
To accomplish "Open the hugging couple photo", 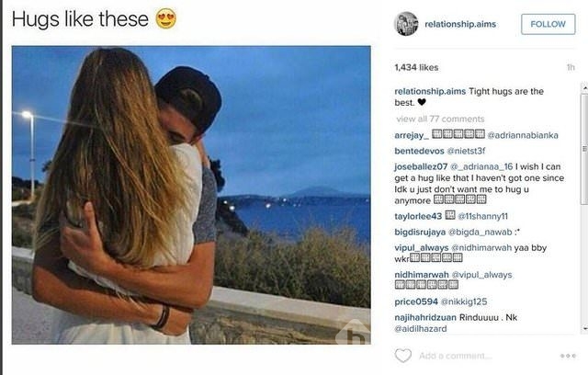I will 191,195.
